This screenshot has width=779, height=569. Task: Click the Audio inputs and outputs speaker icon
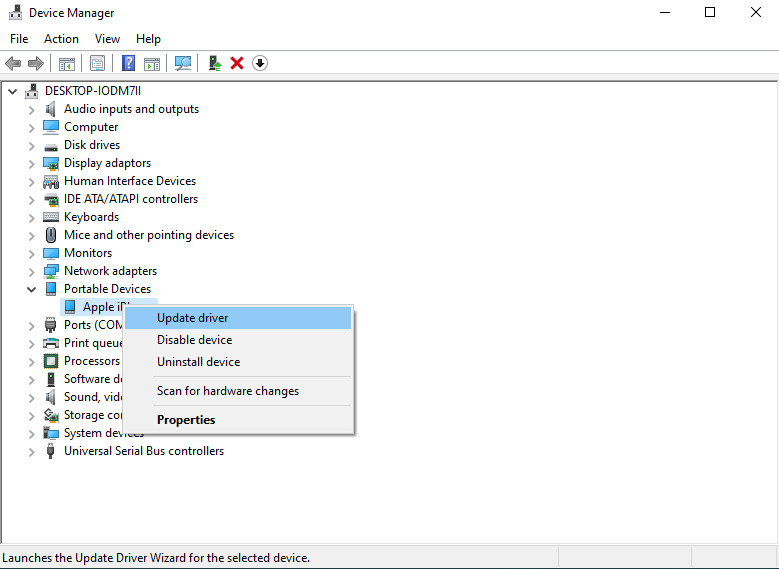click(x=51, y=109)
